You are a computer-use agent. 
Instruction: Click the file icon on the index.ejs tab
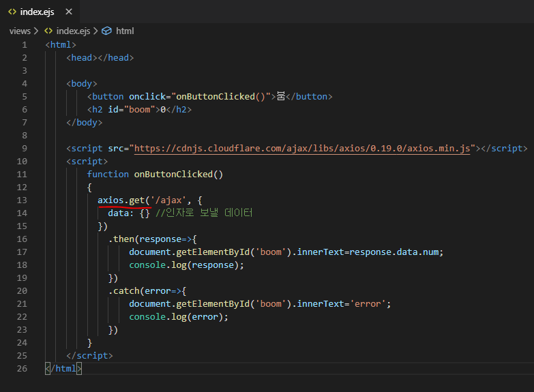12,12
